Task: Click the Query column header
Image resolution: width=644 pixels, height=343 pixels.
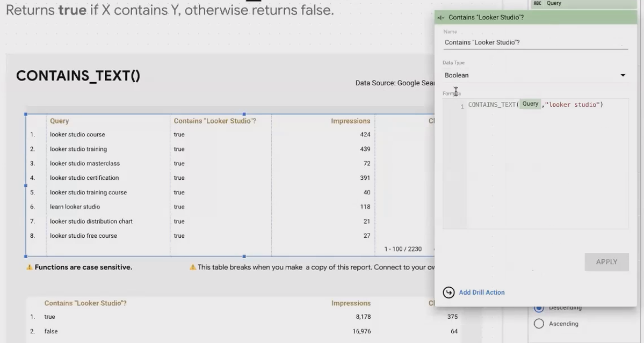Action: 60,121
